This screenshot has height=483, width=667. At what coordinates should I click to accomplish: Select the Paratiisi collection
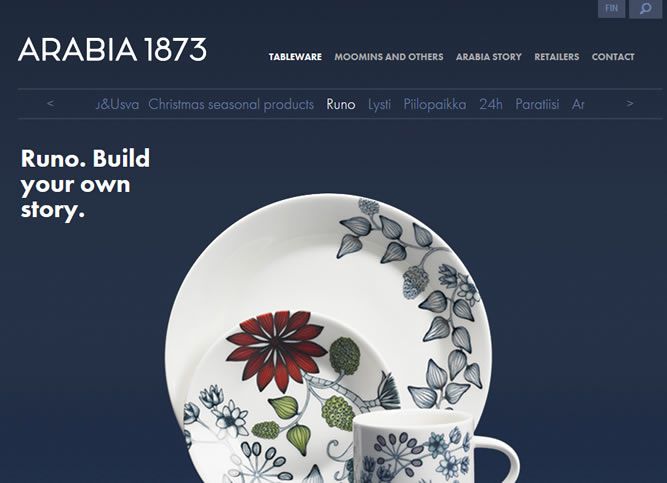click(x=537, y=104)
